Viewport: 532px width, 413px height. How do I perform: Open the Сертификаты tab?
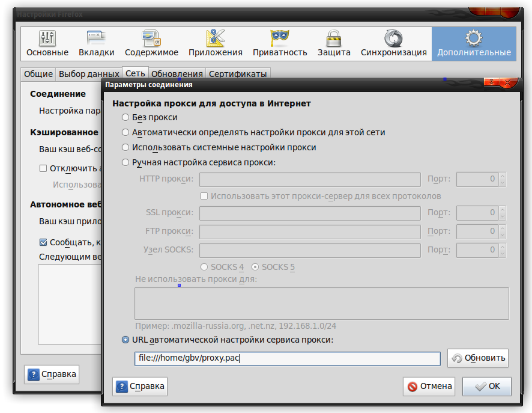point(237,74)
